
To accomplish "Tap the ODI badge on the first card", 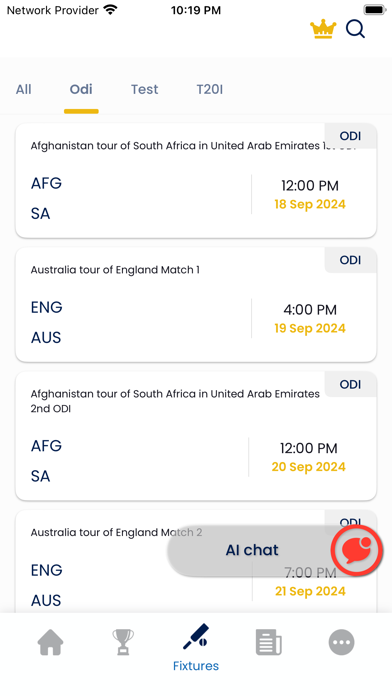I will tap(350, 136).
